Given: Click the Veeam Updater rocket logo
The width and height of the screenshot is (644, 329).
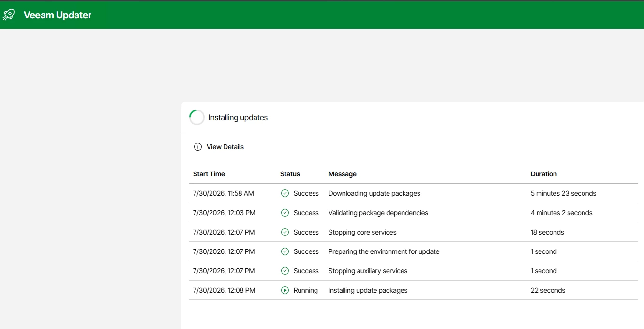Looking at the screenshot, I should 9,15.
